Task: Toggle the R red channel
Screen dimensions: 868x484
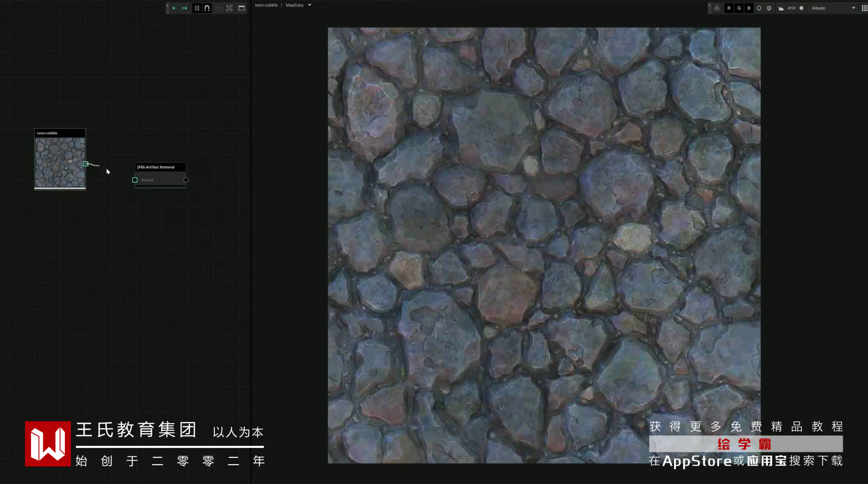Action: point(729,8)
